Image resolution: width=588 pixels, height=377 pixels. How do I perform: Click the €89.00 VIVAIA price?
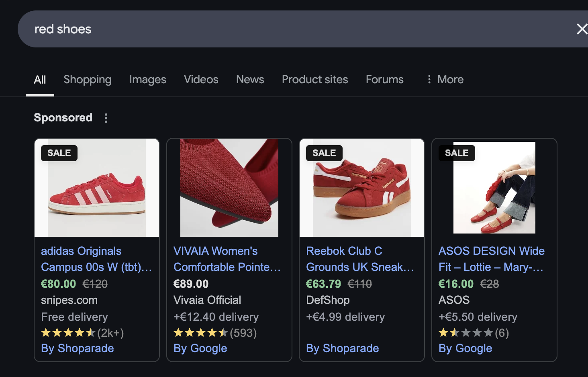pyautogui.click(x=191, y=284)
